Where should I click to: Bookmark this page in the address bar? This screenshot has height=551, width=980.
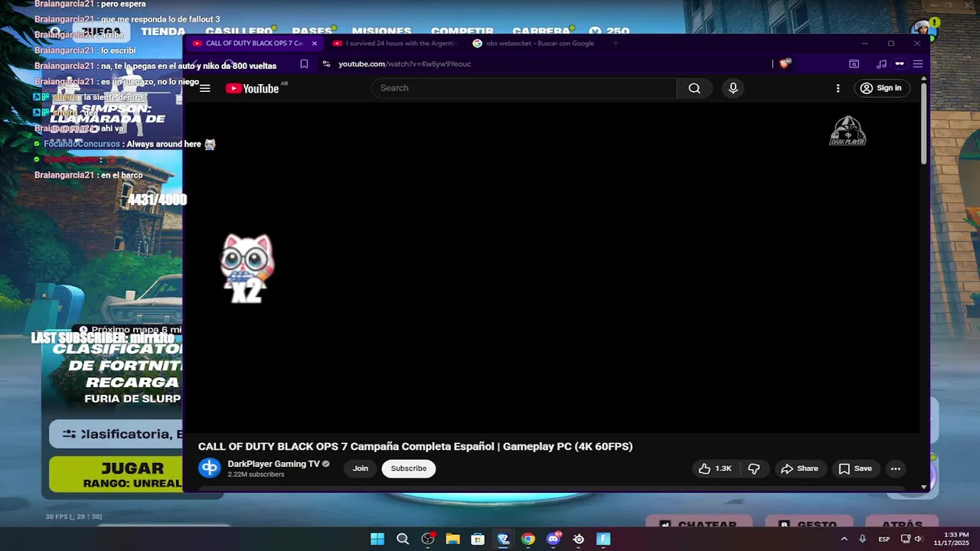304,64
